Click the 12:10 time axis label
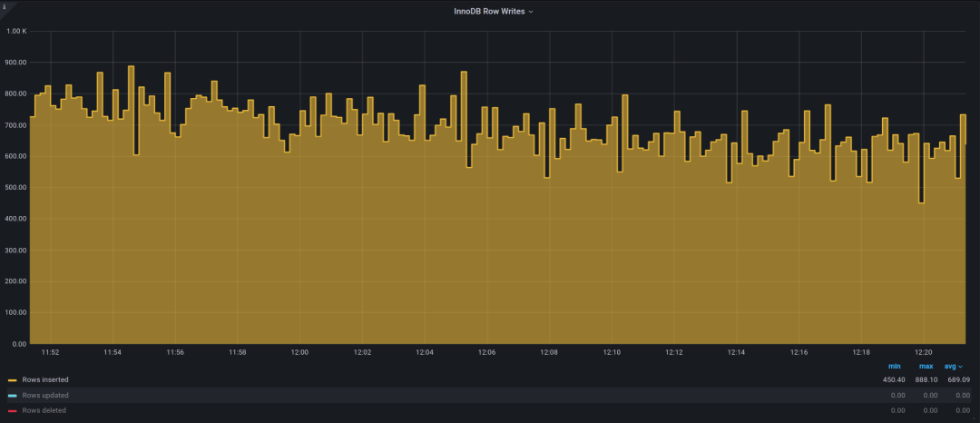The height and width of the screenshot is (423, 980). tap(612, 352)
